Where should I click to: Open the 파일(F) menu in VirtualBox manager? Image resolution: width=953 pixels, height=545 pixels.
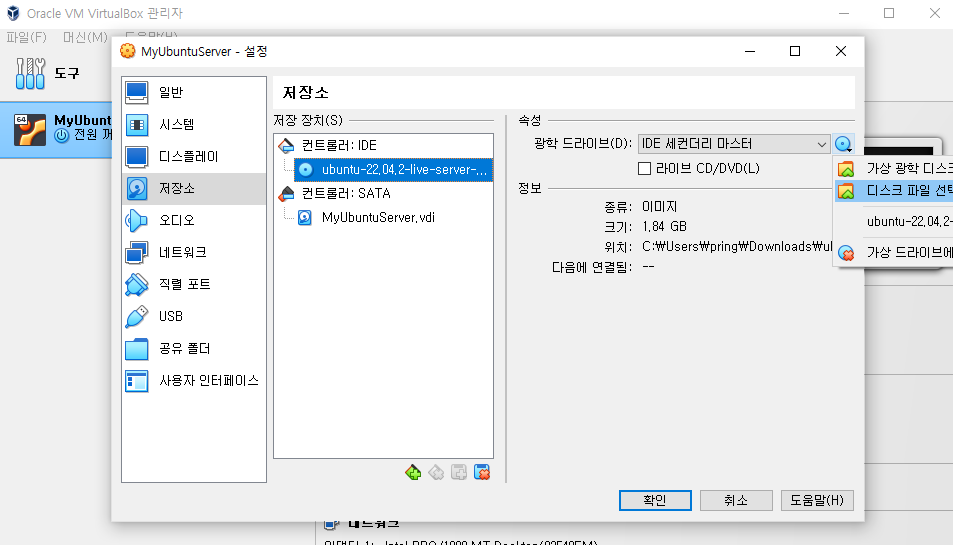(26, 37)
